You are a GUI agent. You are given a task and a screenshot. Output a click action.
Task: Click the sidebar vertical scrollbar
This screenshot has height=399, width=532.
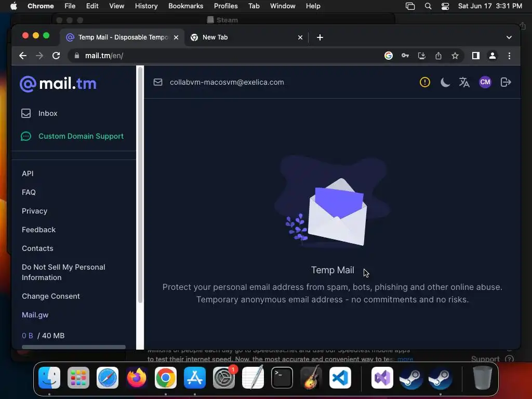tap(140, 185)
